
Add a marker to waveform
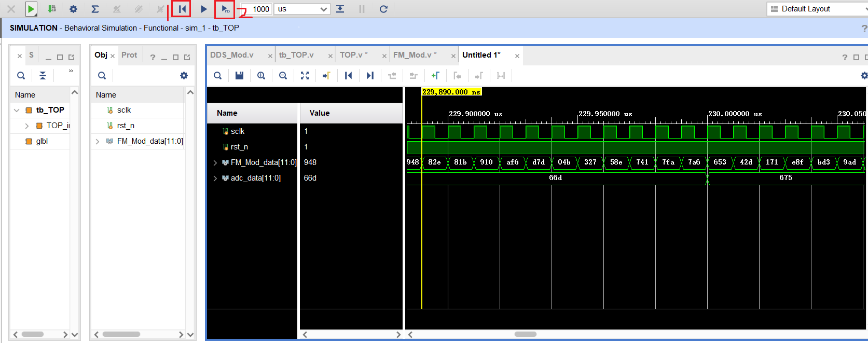click(x=435, y=76)
